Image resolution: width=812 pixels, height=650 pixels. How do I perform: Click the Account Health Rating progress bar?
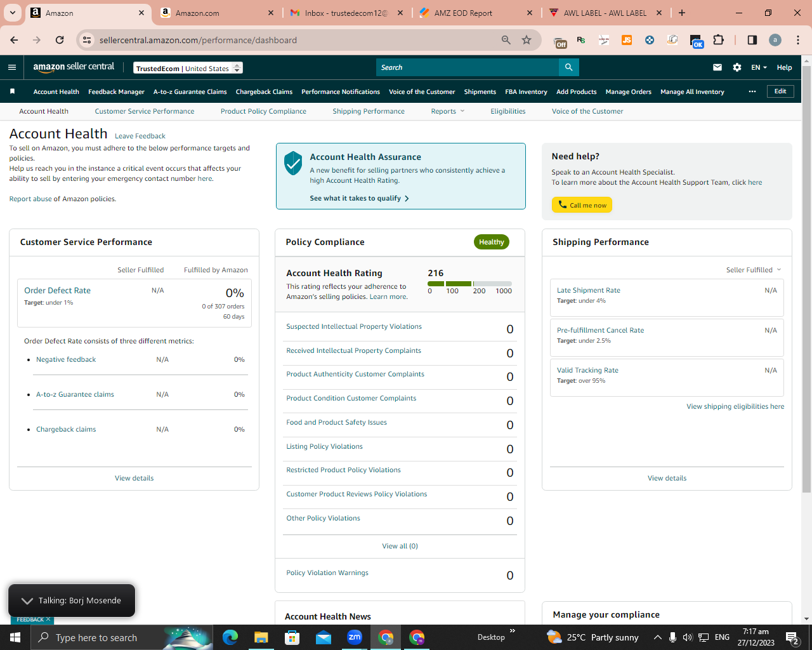point(469,283)
